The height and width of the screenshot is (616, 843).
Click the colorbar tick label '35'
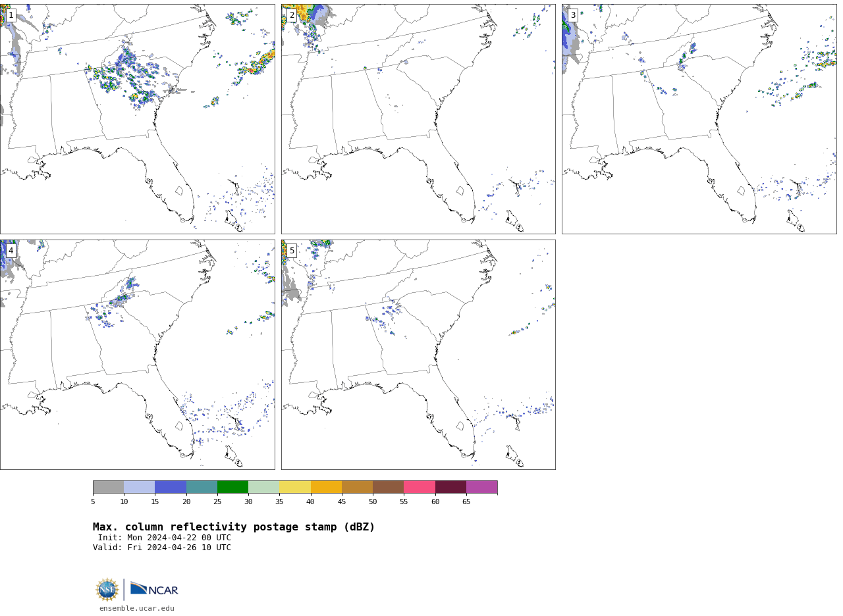tap(279, 502)
